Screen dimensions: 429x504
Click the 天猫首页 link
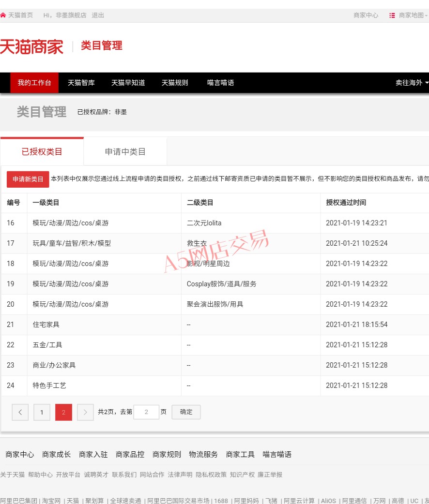pos(20,15)
